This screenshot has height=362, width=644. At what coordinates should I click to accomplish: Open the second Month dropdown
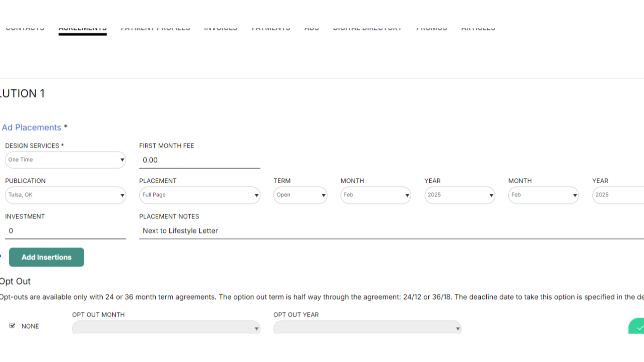[543, 195]
